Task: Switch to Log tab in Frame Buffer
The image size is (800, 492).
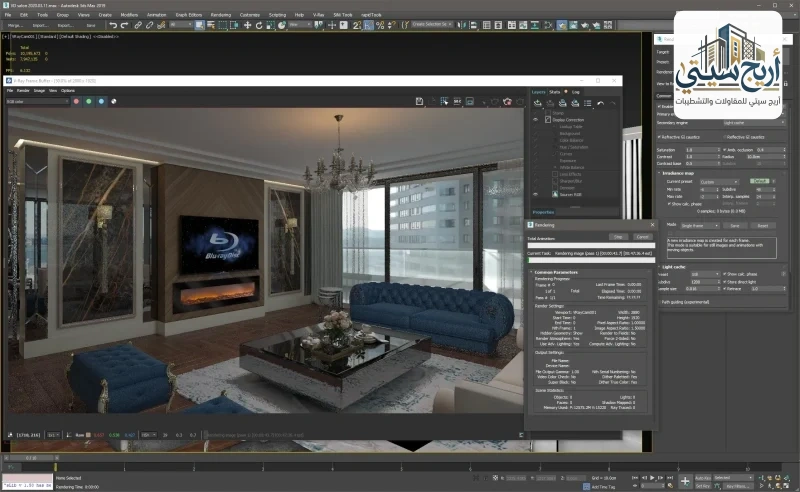Action: (x=576, y=92)
